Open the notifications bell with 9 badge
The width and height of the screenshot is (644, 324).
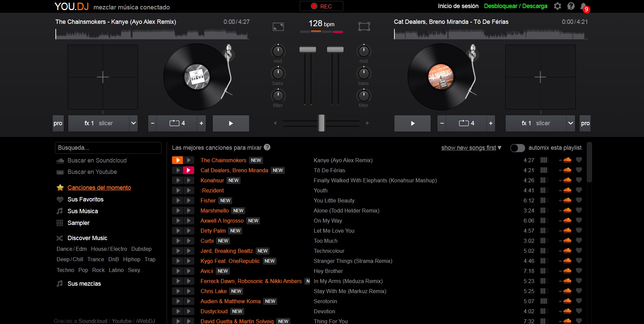(x=584, y=6)
